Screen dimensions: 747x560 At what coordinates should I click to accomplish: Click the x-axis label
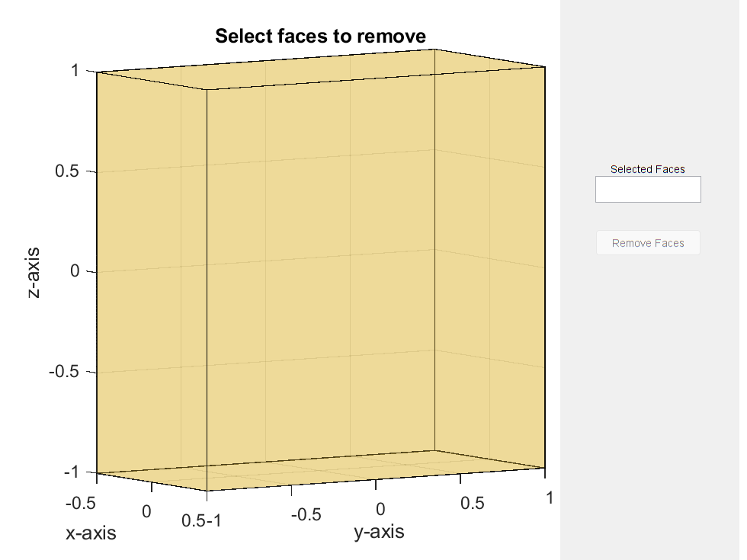pyautogui.click(x=91, y=533)
